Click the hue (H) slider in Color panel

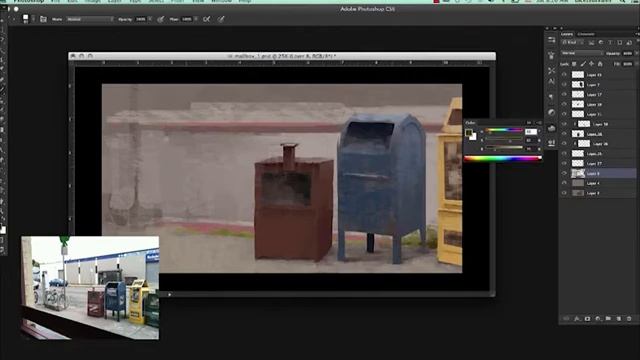pyautogui.click(x=504, y=131)
